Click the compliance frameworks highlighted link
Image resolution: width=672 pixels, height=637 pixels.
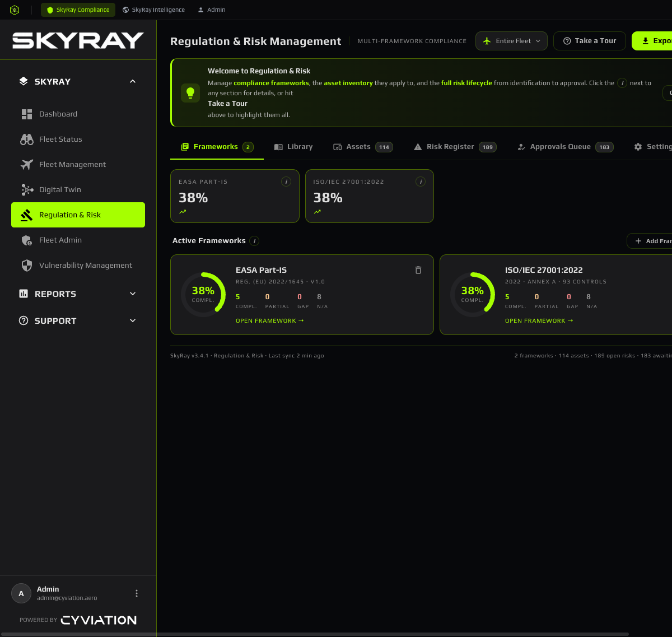pyautogui.click(x=271, y=83)
